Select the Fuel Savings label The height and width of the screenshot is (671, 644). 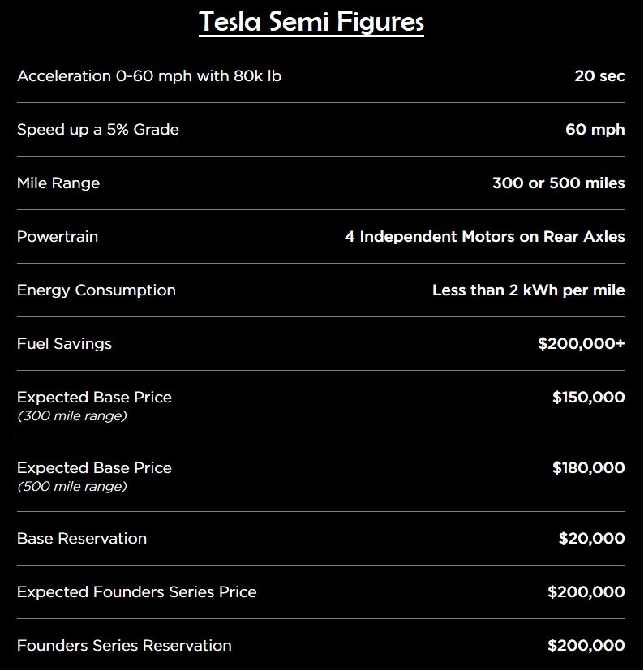pos(64,344)
